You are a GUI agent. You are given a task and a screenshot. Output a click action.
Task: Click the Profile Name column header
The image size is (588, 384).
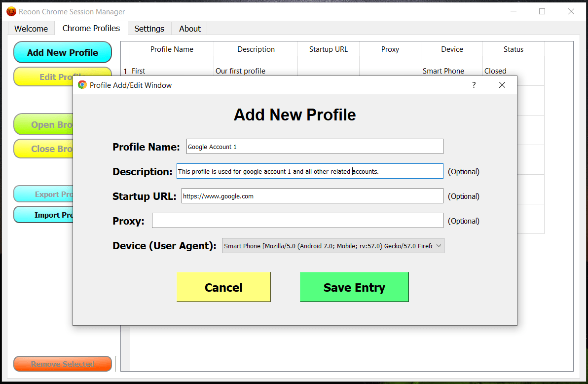[172, 49]
